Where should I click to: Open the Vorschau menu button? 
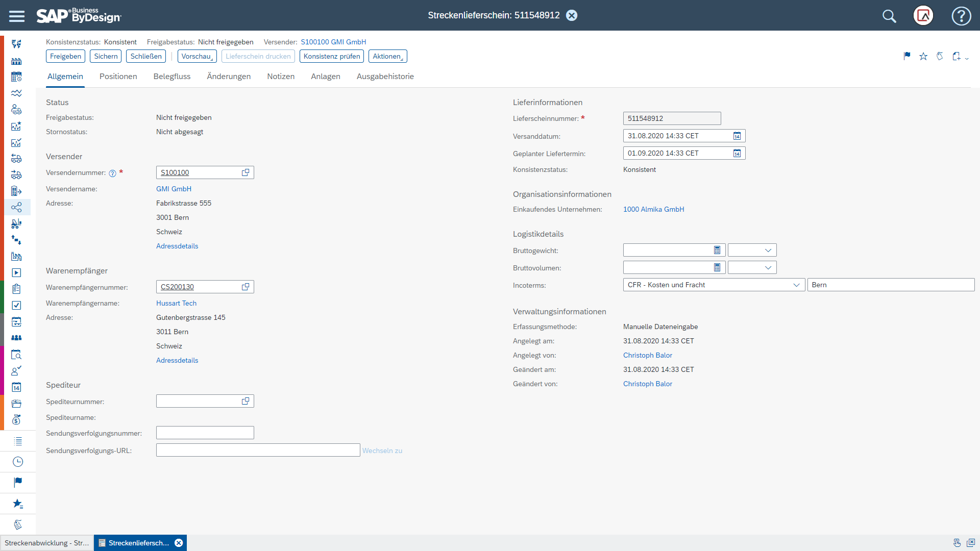click(197, 56)
